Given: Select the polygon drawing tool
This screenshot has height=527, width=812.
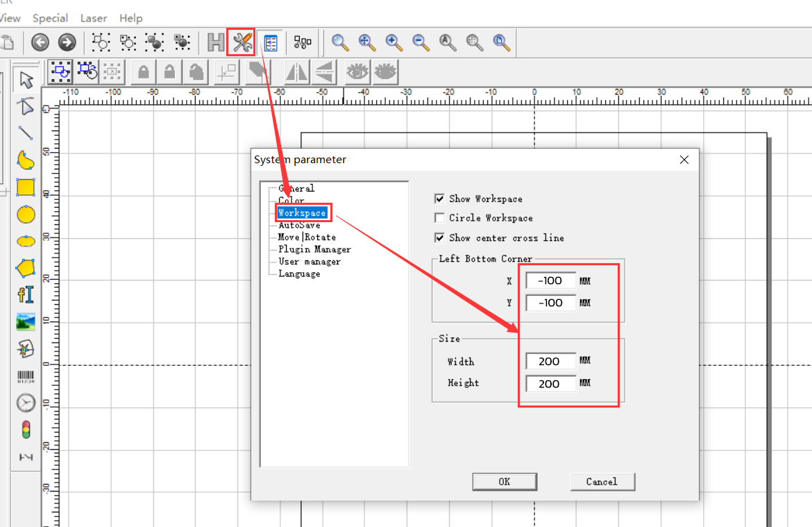Looking at the screenshot, I should 26,267.
